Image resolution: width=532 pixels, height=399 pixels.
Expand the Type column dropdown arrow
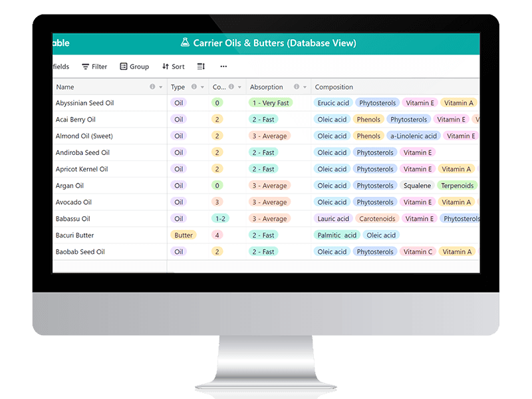click(202, 87)
